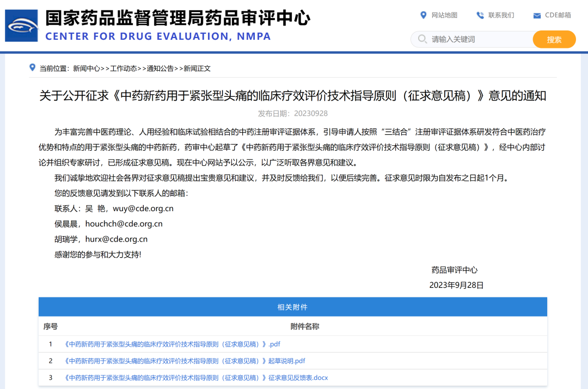Download attachment 2 起草说明.pdf
Screen dimensions: 588x389
pos(184,361)
